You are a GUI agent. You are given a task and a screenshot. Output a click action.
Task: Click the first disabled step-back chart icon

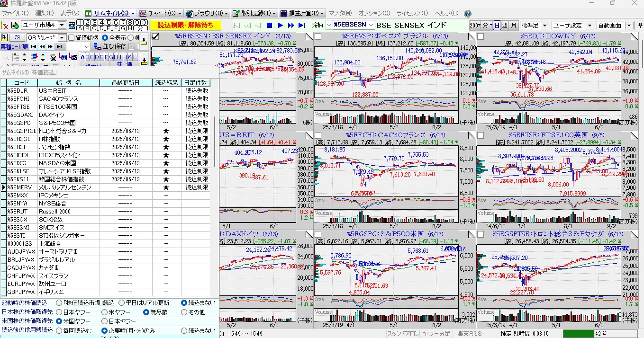tap(236, 25)
